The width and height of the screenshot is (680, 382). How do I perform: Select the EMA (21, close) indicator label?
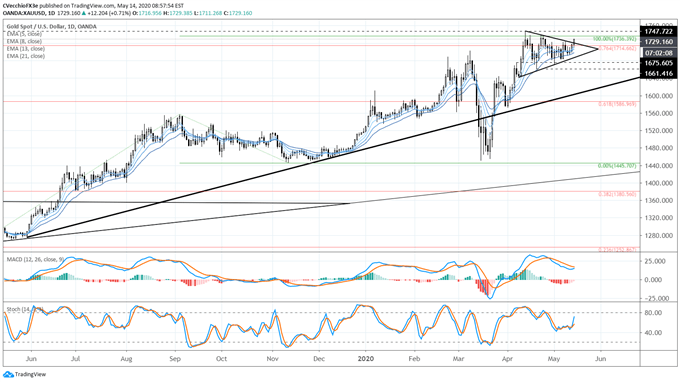coord(26,56)
